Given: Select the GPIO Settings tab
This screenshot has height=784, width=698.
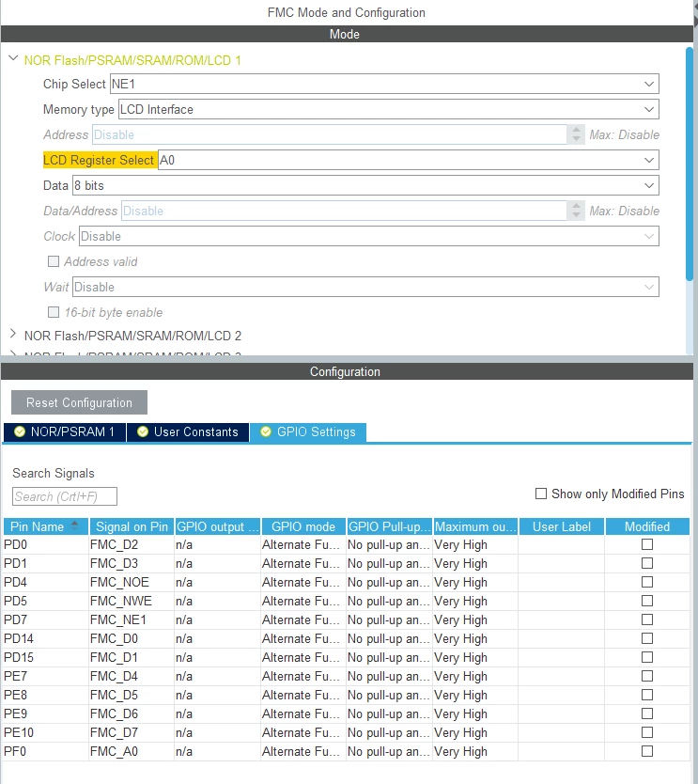Looking at the screenshot, I should (x=308, y=432).
